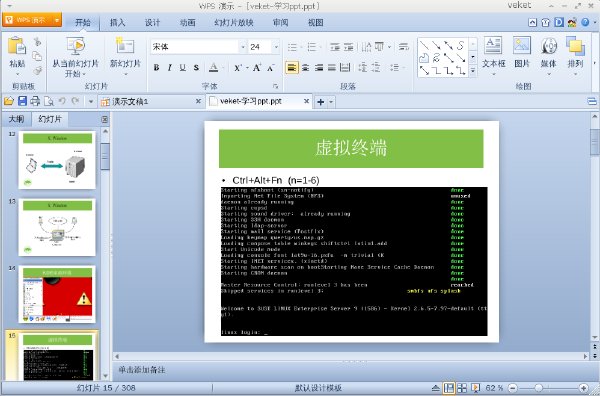Viewport: 600px width, 396px height.
Task: Open the 视图 ribbon tab
Action: coord(316,23)
